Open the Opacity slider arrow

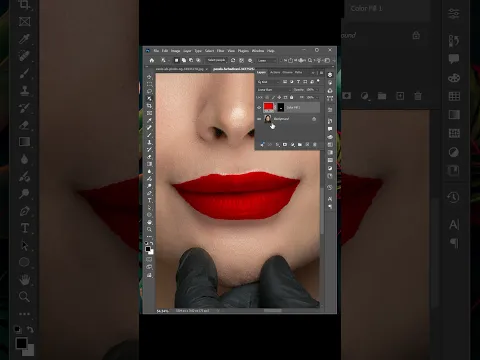[x=317, y=90]
